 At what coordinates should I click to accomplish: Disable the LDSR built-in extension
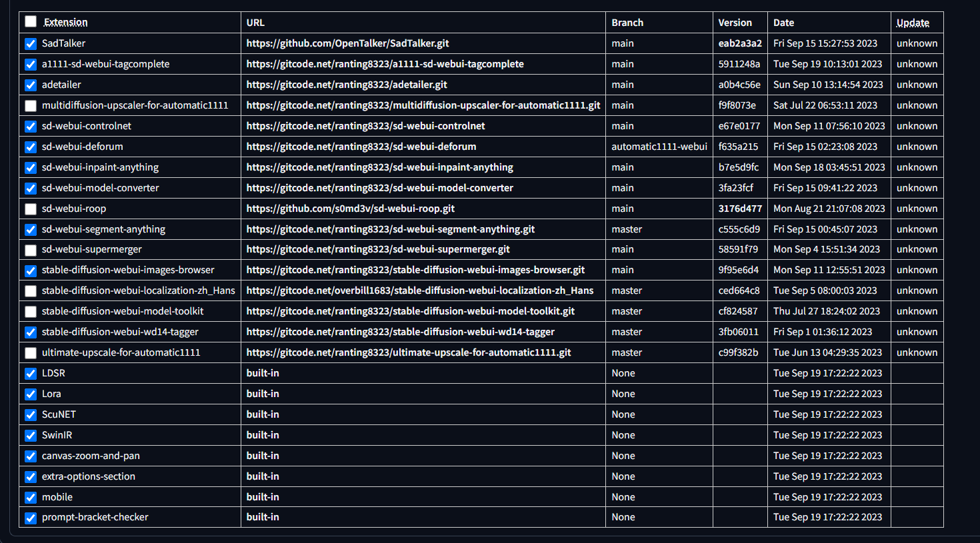(x=31, y=373)
